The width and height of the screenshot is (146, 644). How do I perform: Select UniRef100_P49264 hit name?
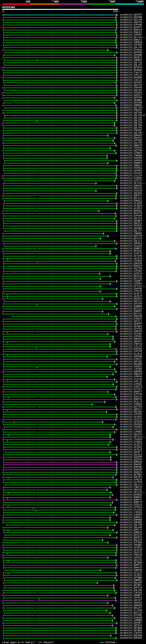[131, 93]
